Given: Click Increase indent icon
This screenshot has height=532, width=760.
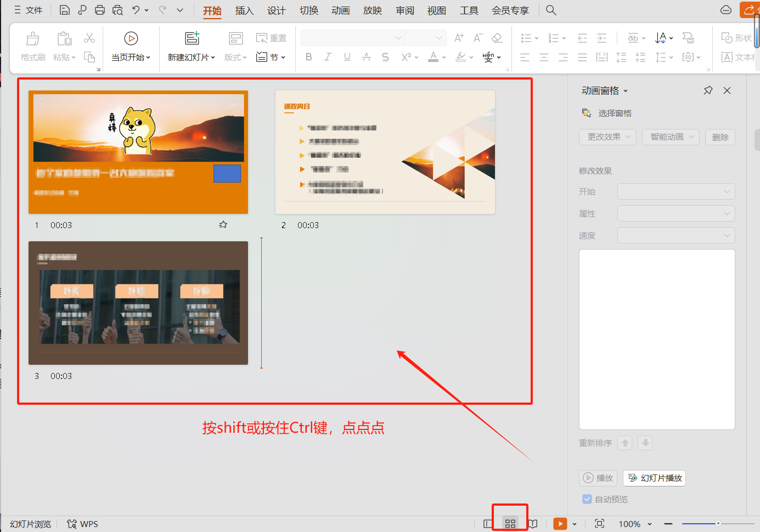Looking at the screenshot, I should click(601, 38).
